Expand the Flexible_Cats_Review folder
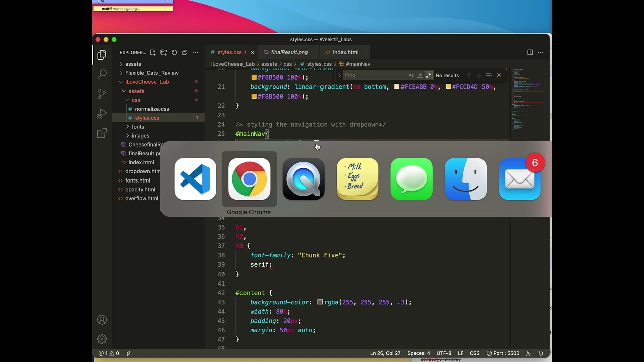The height and width of the screenshot is (362, 644). tap(151, 73)
